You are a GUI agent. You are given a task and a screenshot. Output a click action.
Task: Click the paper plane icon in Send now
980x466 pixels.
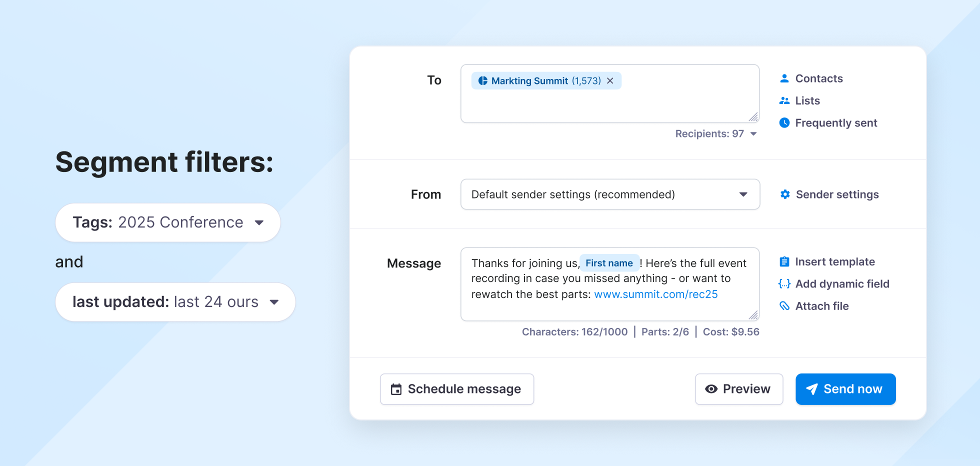[x=812, y=389]
